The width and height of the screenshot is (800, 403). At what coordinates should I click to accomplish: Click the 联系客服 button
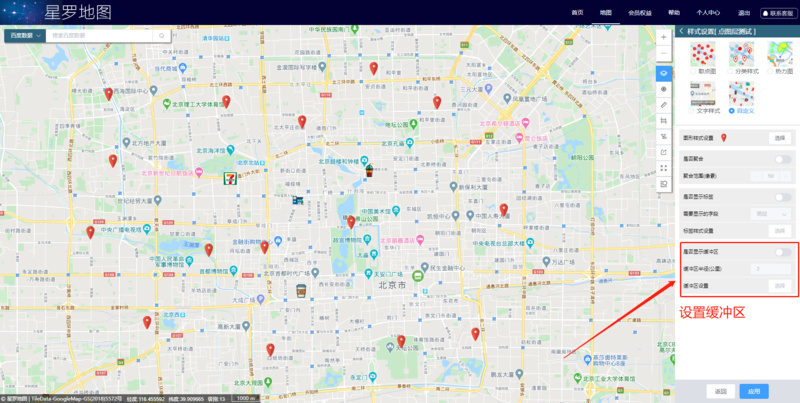click(x=778, y=13)
